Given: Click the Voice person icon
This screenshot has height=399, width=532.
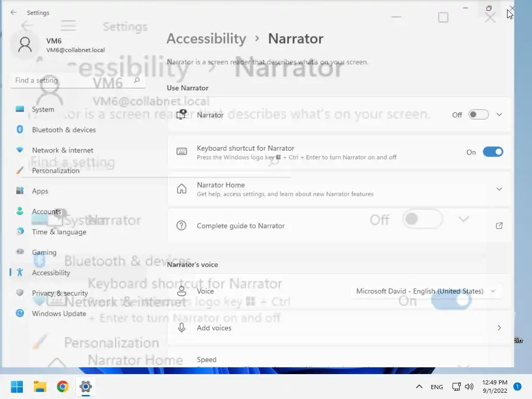Looking at the screenshot, I should [x=181, y=291].
